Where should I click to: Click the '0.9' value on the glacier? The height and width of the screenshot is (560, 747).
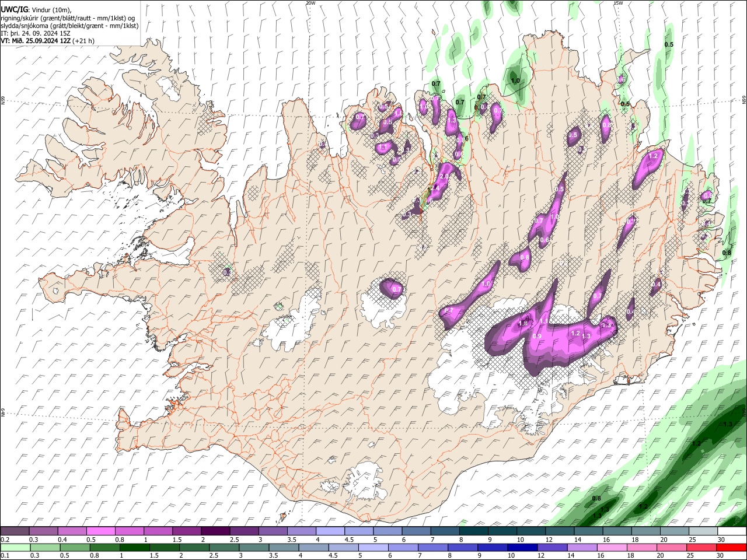click(537, 336)
